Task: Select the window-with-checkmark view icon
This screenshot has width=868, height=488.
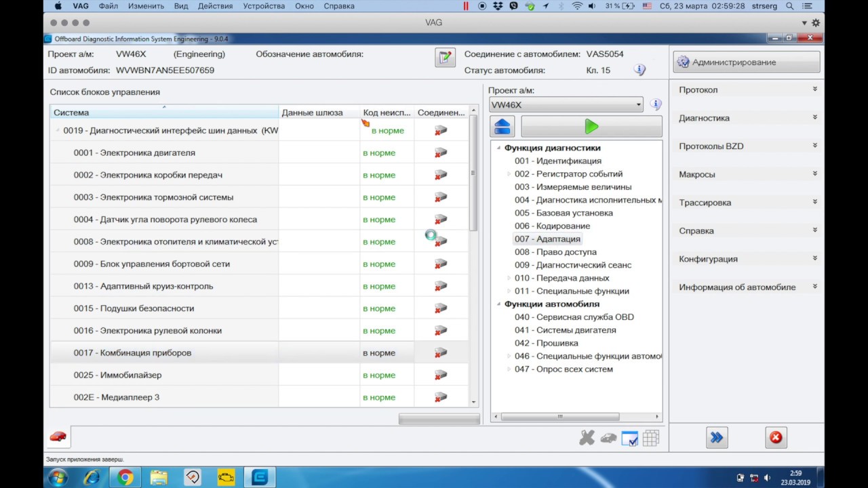Action: [x=629, y=439]
